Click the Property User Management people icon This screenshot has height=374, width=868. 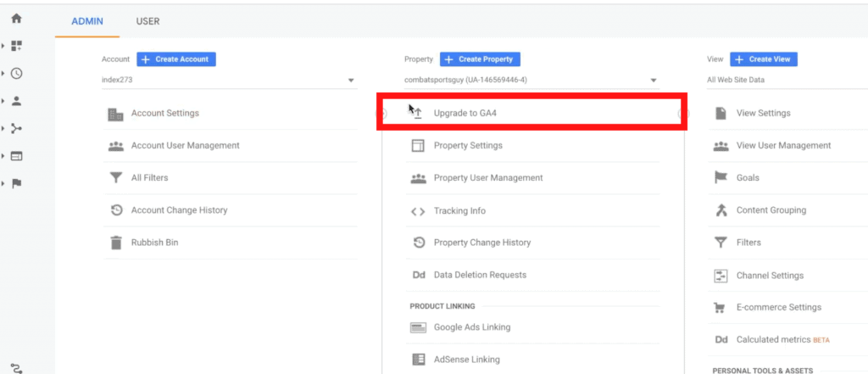[418, 178]
